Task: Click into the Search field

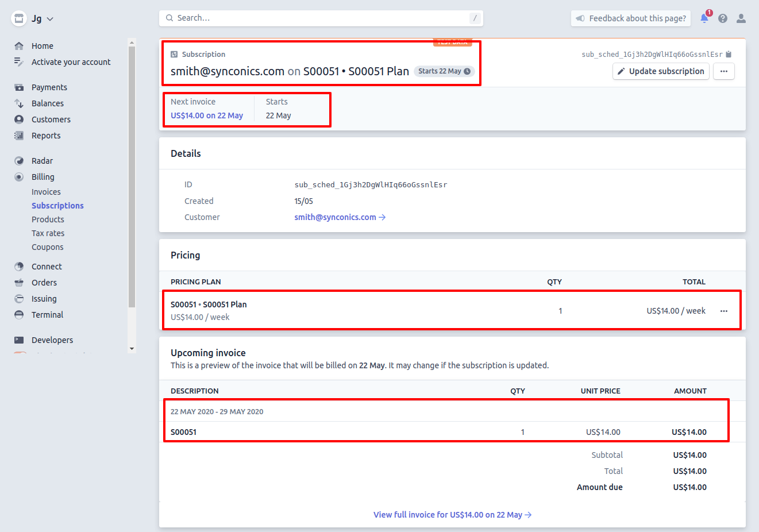Action: (321, 18)
